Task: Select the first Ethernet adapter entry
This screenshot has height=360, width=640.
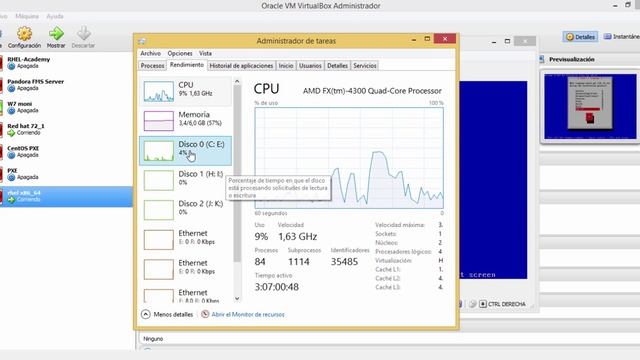Action: [185, 239]
